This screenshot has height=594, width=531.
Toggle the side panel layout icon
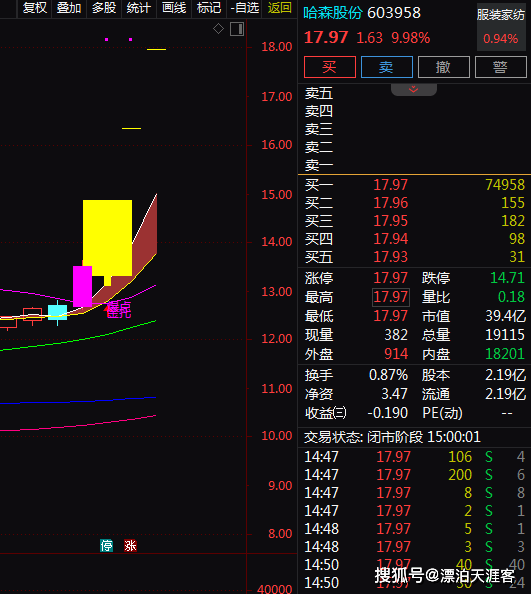[x=237, y=29]
